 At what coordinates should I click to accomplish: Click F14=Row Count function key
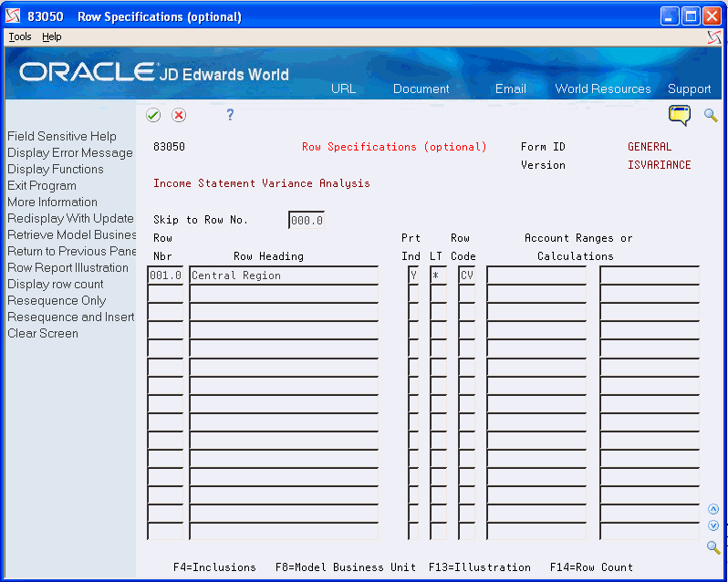pos(591,567)
